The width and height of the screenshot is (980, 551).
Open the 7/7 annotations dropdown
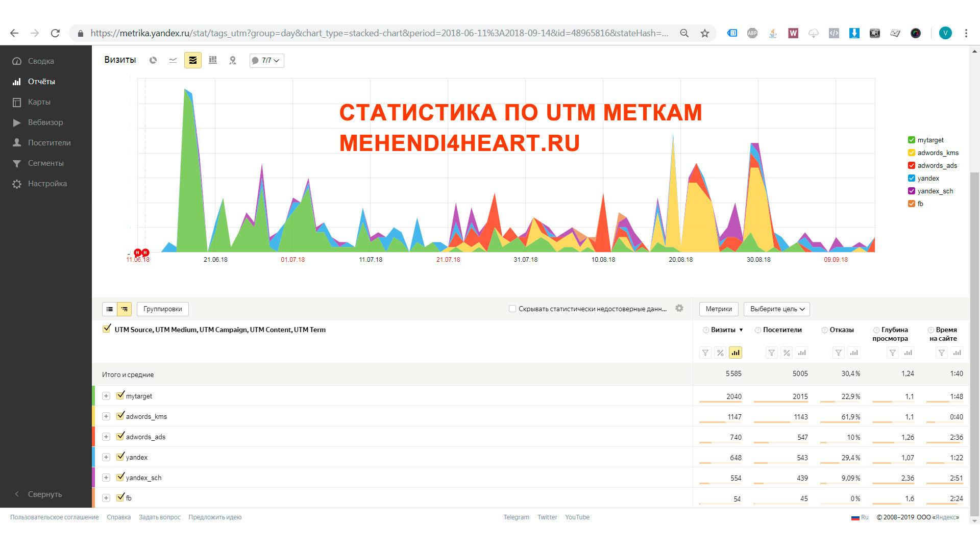266,60
